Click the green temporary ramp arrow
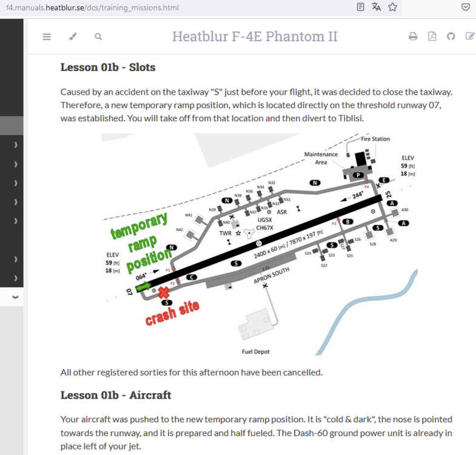476x455 pixels. [x=144, y=286]
